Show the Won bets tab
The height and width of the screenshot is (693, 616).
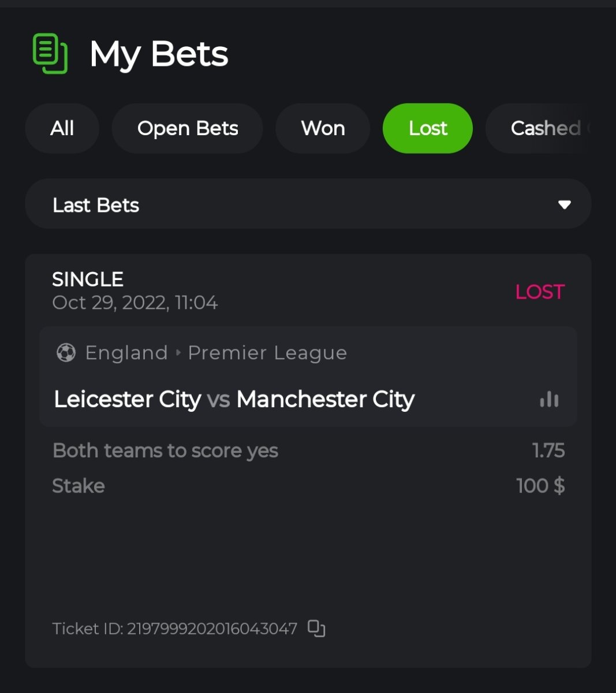pos(323,128)
